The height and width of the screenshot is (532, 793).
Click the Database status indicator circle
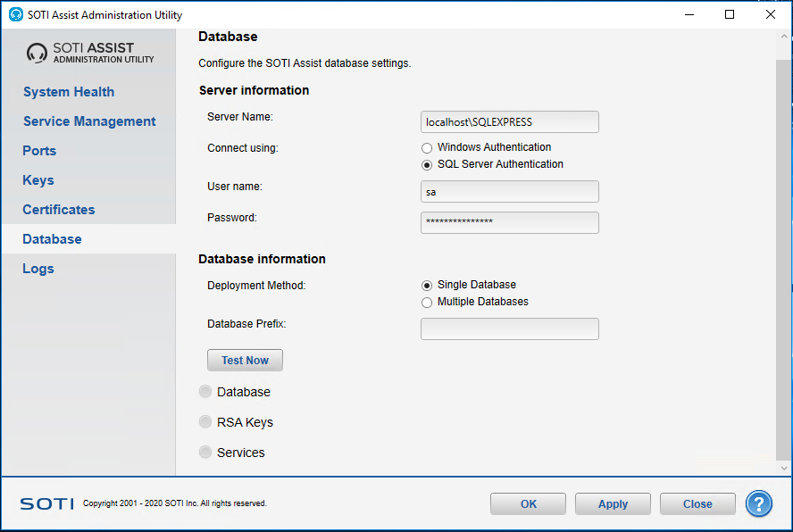205,392
